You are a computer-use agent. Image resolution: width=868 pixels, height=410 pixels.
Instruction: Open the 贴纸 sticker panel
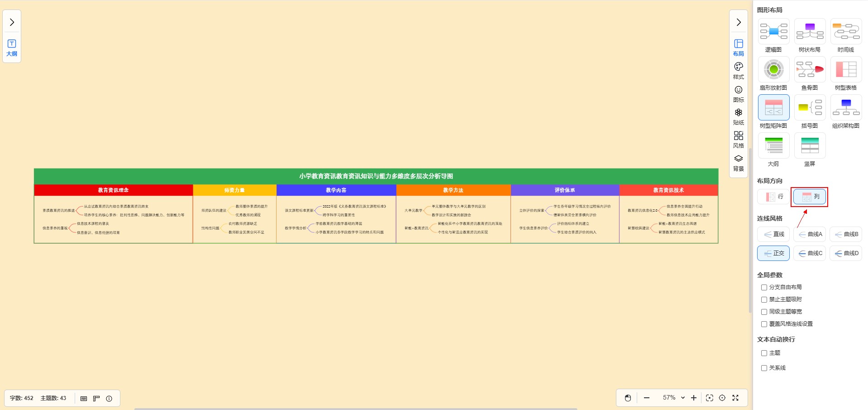(738, 116)
